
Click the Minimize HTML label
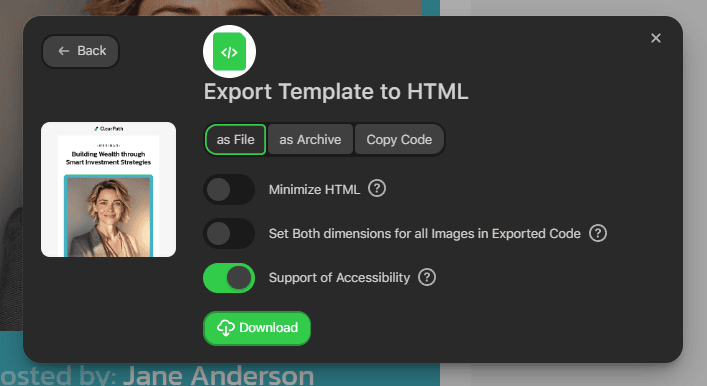[x=314, y=189]
